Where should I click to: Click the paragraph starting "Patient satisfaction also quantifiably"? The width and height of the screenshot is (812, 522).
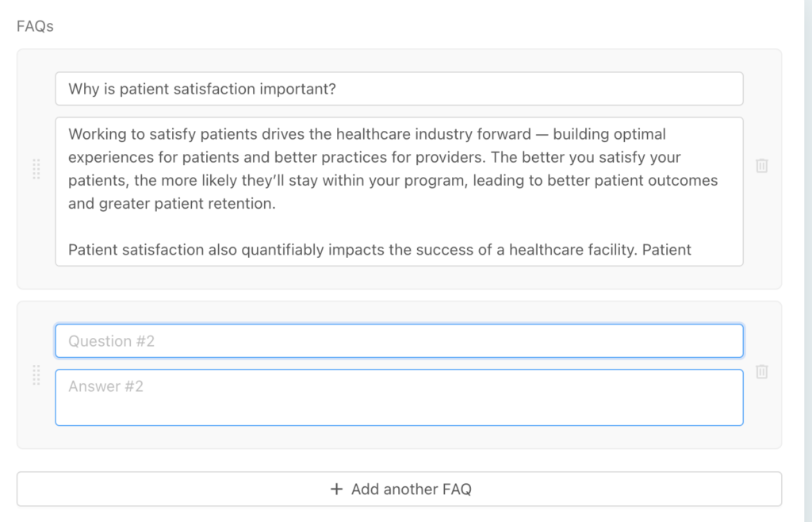coord(379,250)
